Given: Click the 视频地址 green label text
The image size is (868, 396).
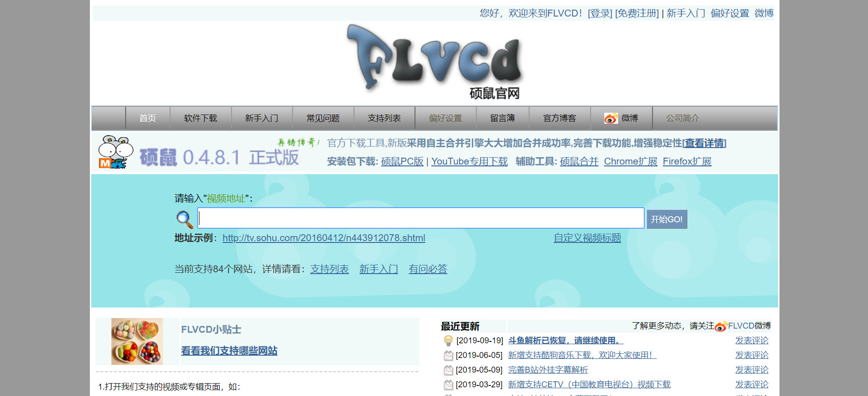Looking at the screenshot, I should pyautogui.click(x=226, y=198).
